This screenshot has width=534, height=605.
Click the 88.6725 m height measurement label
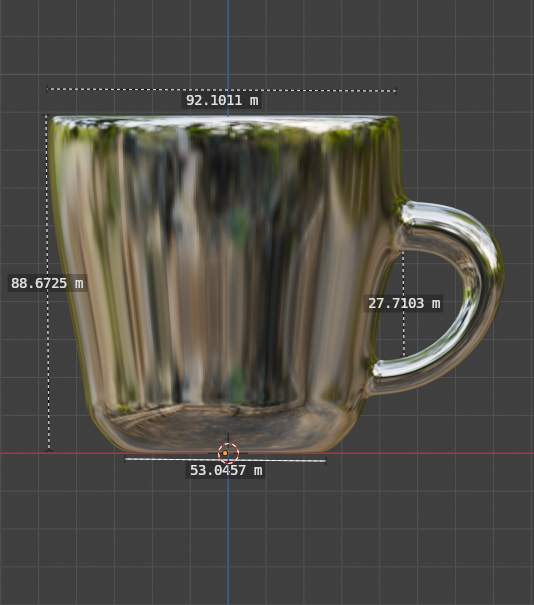(x=47, y=283)
